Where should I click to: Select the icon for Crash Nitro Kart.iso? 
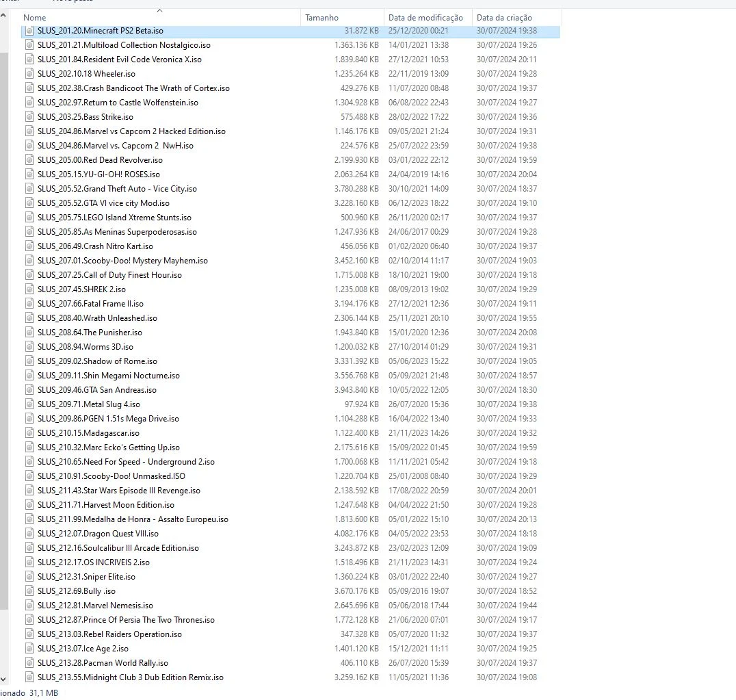coord(29,246)
